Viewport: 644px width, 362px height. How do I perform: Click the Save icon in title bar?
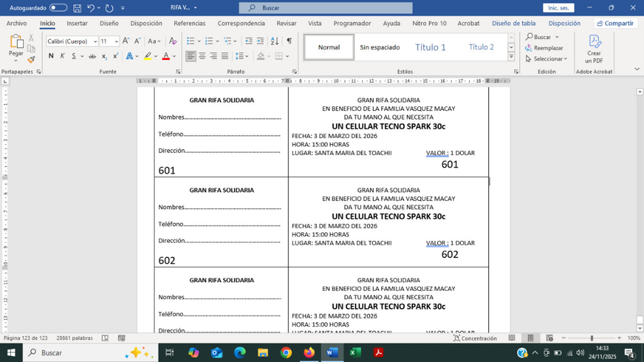77,8
